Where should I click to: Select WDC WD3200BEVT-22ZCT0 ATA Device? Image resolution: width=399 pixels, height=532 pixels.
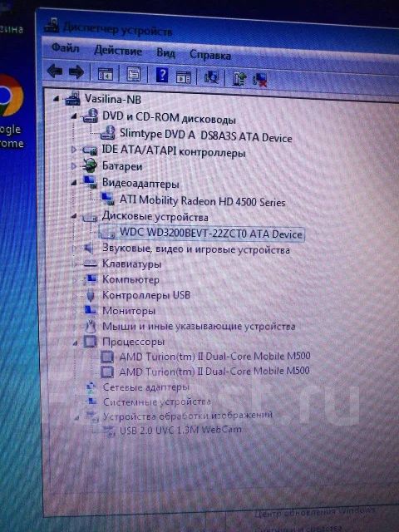pos(211,234)
